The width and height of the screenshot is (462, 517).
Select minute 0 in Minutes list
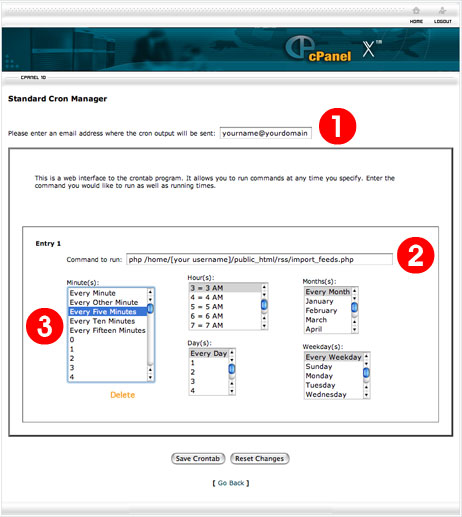click(108, 340)
